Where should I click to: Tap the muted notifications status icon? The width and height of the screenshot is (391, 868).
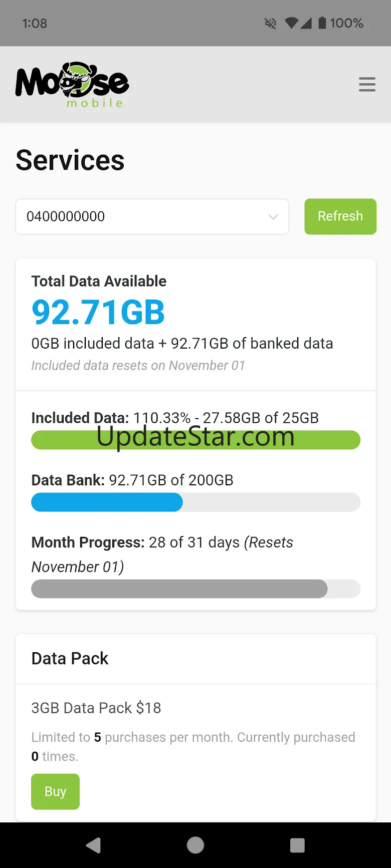[270, 23]
